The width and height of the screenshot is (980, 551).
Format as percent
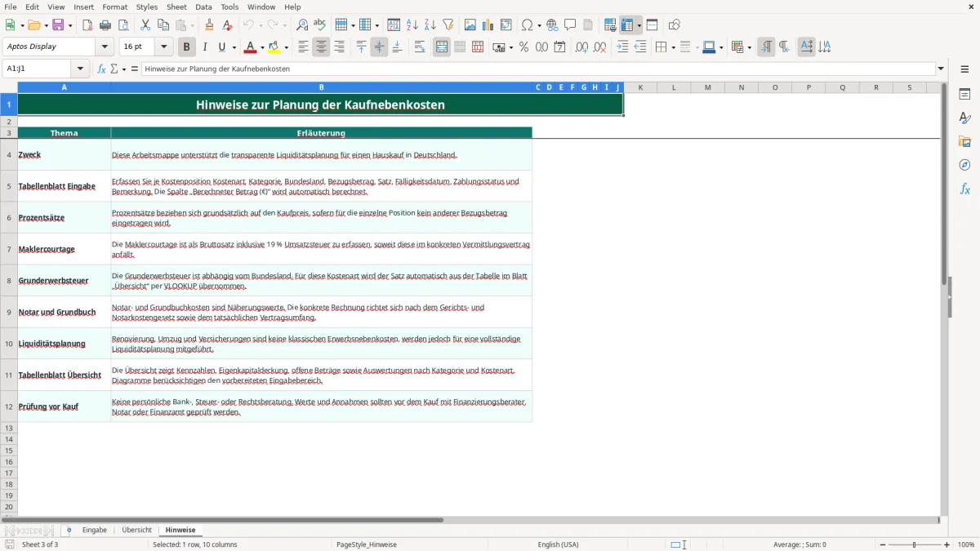(x=523, y=47)
